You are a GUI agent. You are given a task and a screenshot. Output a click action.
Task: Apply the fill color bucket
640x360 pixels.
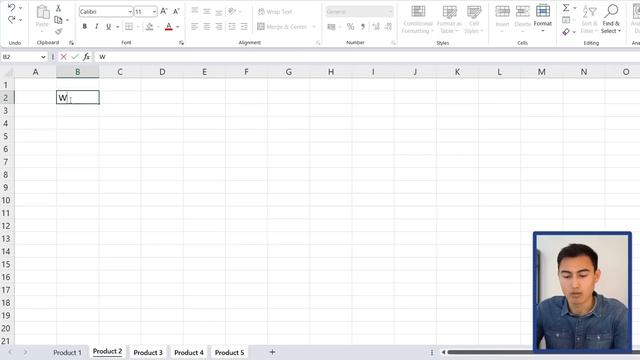coord(149,27)
